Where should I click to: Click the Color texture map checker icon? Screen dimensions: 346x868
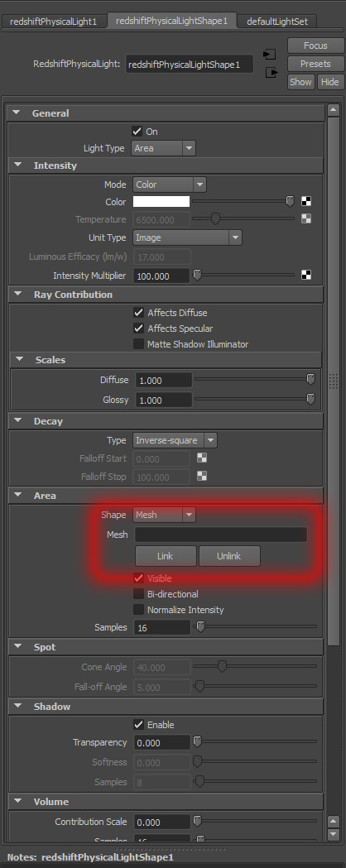click(306, 202)
